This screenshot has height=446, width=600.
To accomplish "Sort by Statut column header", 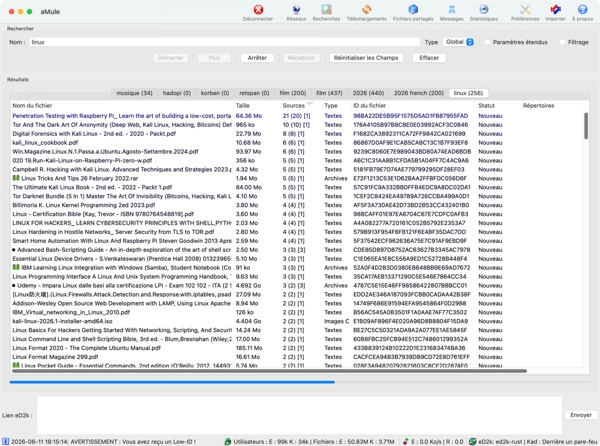I will [x=498, y=106].
